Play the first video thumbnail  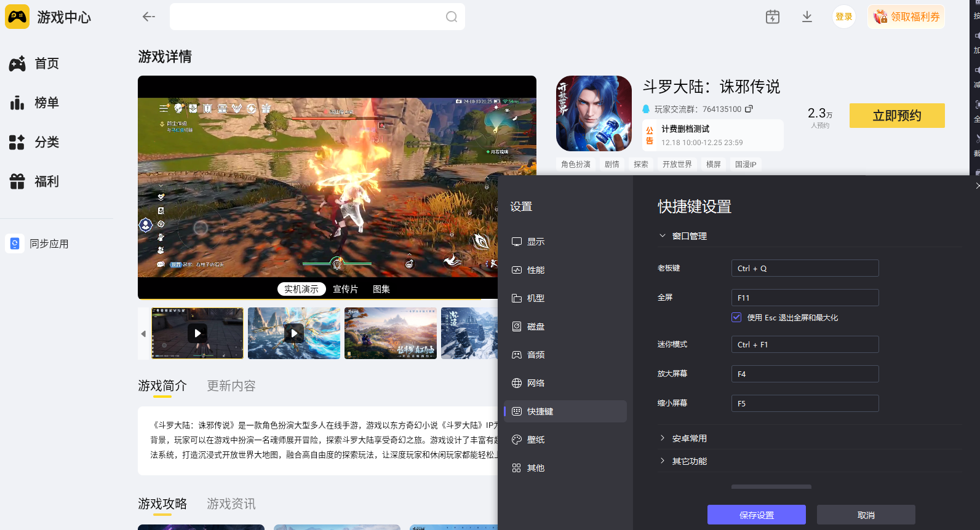tap(197, 333)
